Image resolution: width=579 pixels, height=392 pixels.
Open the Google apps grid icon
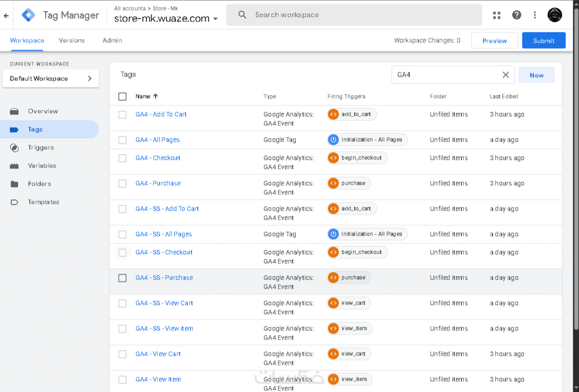(497, 15)
